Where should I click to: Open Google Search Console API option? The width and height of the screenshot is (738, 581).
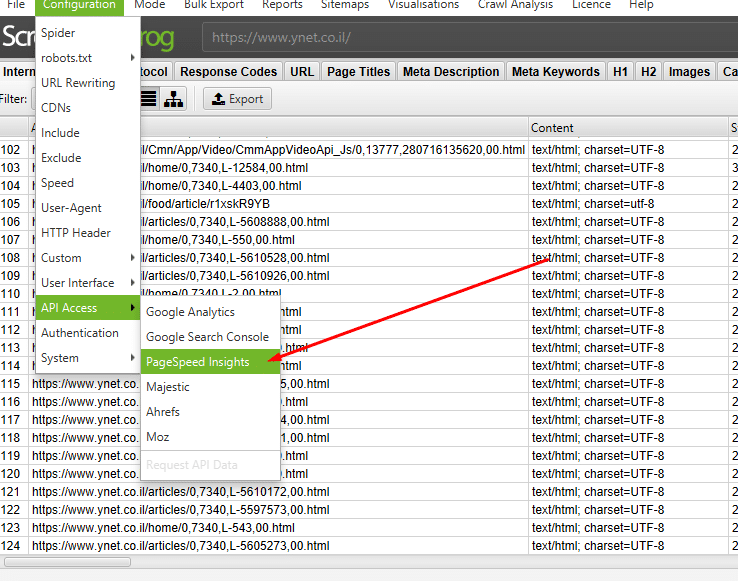(207, 337)
